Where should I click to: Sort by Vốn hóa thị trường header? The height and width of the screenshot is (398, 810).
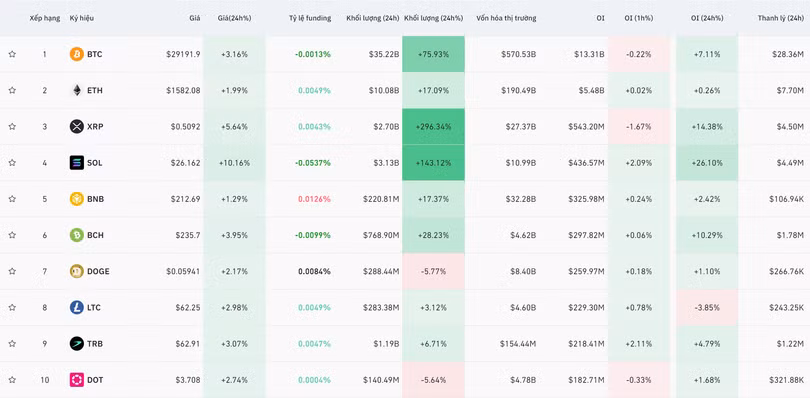click(x=506, y=18)
